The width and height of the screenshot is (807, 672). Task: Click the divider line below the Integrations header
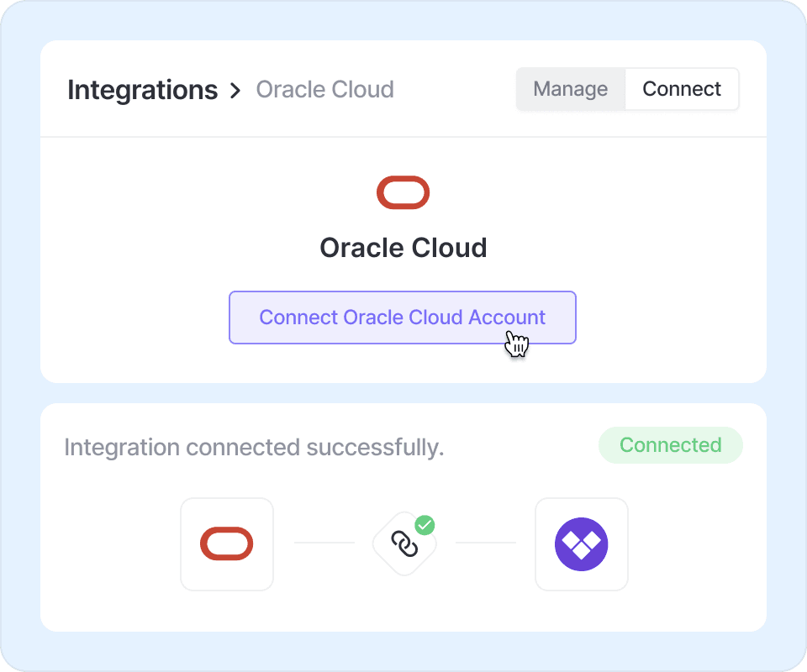(403, 137)
